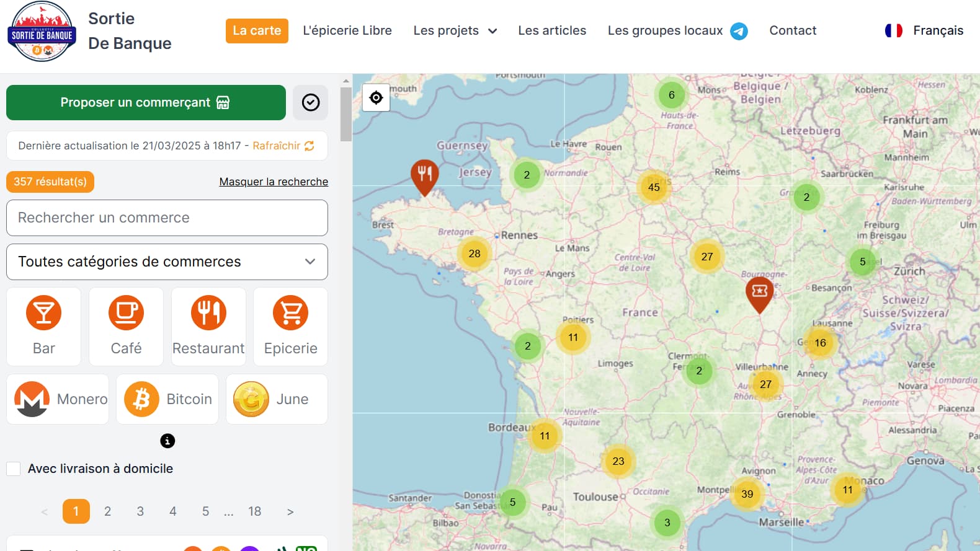Select La carte tab

[x=257, y=30]
